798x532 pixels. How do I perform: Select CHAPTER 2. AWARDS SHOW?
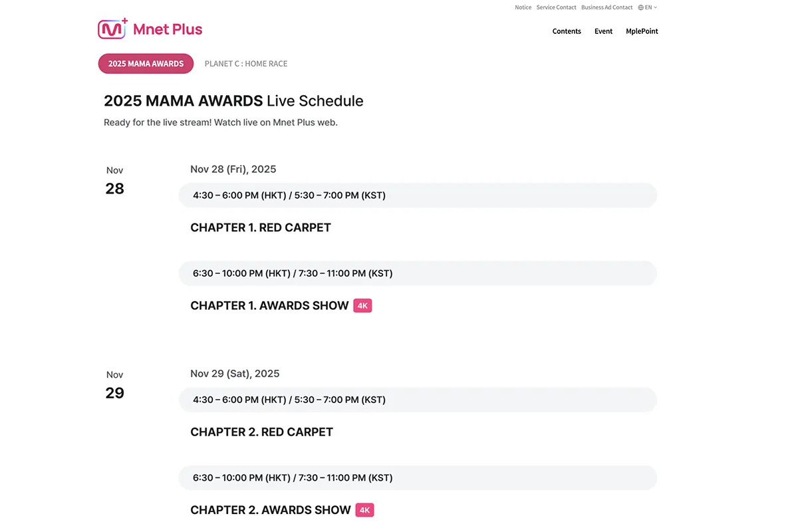click(270, 509)
